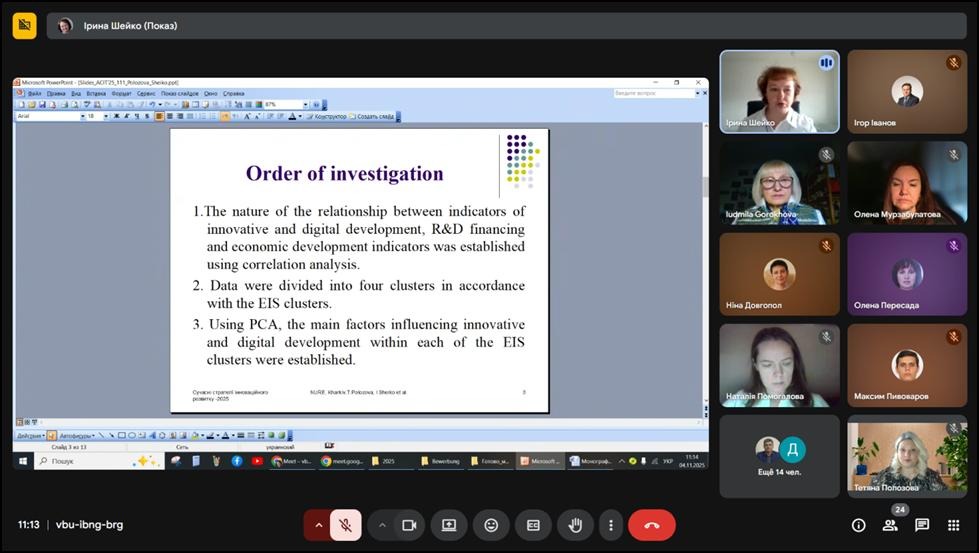Click the yellow presentation icon at top left

(25, 25)
